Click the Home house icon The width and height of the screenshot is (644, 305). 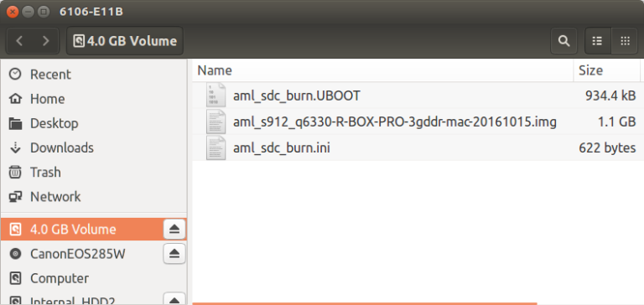click(15, 99)
